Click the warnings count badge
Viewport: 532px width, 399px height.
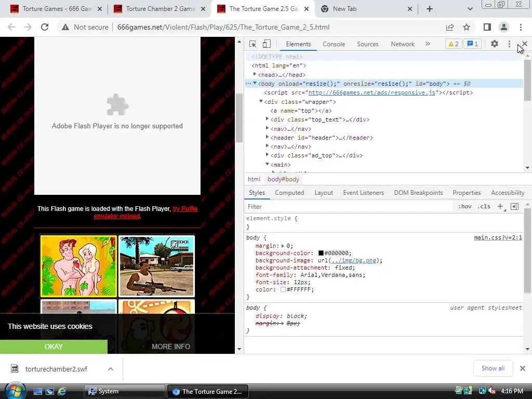(453, 44)
